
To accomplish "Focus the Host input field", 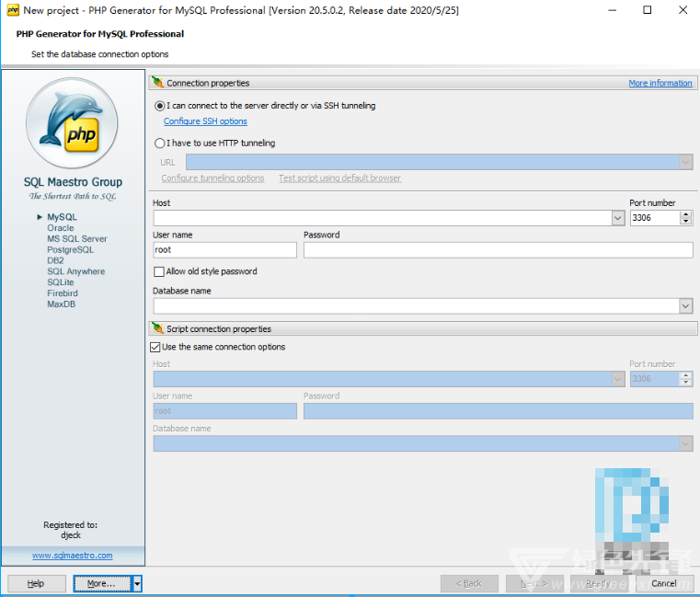I will point(383,218).
